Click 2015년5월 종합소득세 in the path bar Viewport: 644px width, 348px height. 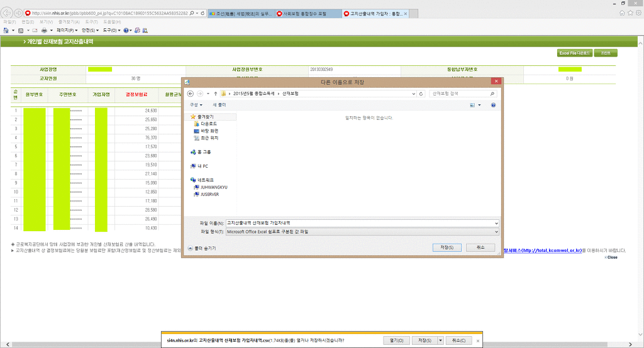pyautogui.click(x=253, y=94)
